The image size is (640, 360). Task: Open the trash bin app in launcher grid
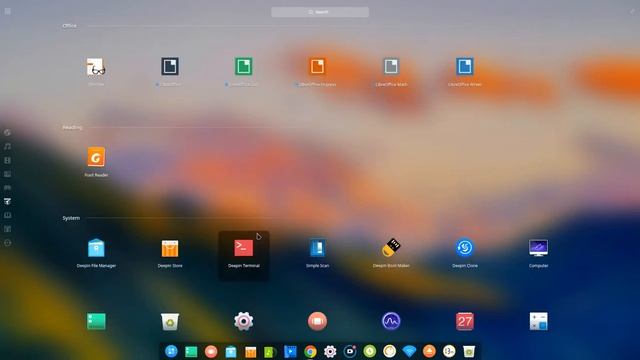point(170,322)
